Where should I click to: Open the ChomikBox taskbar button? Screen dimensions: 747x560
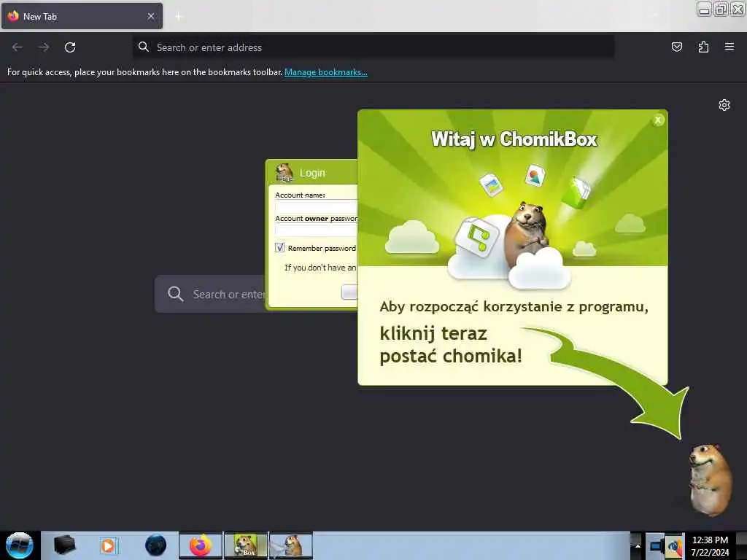(x=246, y=545)
